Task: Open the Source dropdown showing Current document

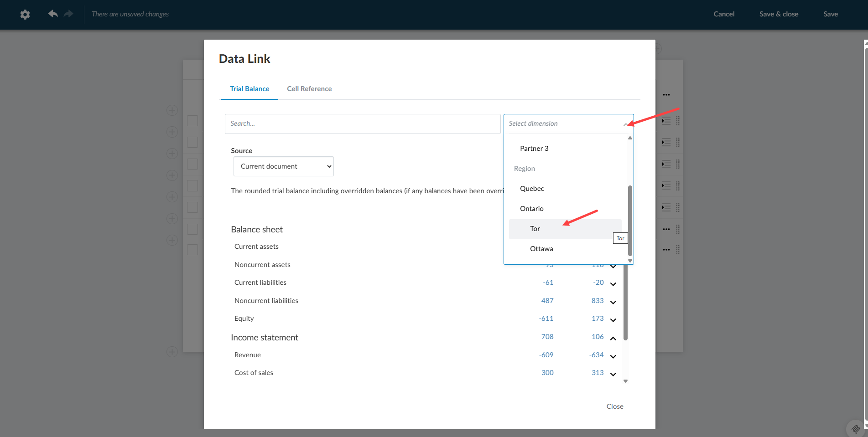Action: tap(283, 166)
